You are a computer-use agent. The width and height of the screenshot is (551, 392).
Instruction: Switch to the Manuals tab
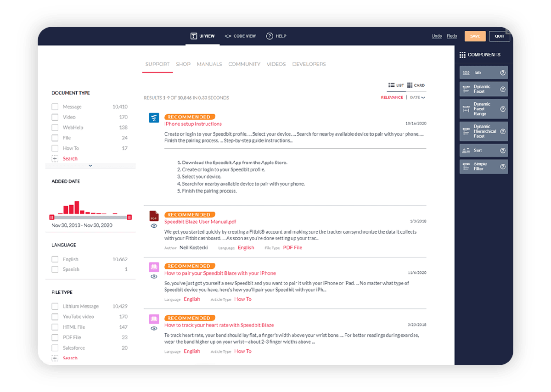[x=209, y=64]
